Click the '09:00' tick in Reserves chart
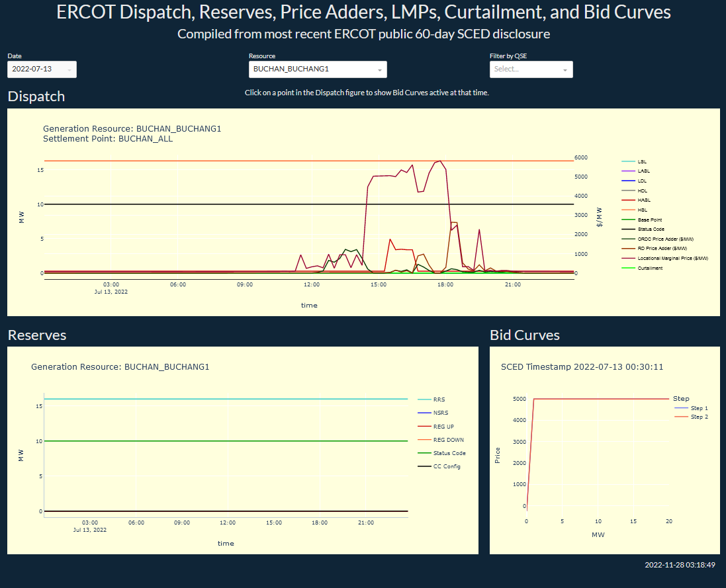Viewport: 726px width, 588px height. [182, 523]
